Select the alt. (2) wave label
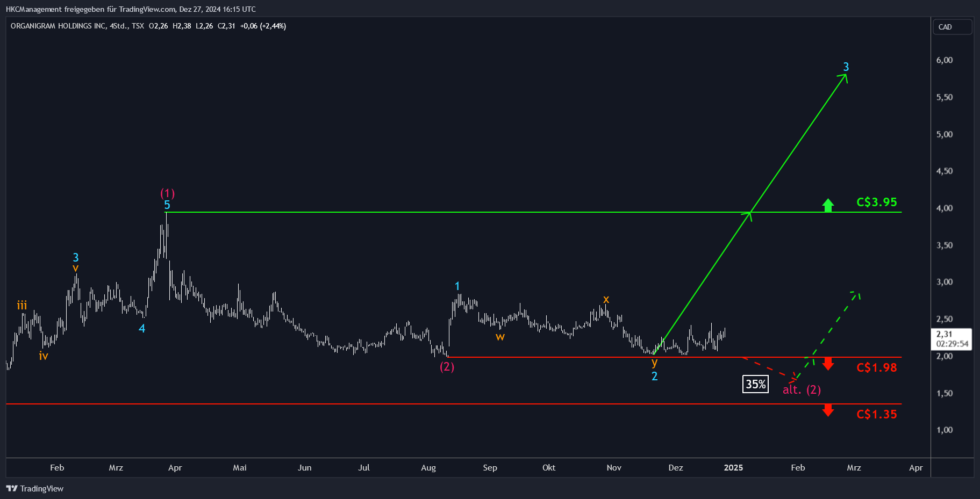Viewport: 980px width, 499px height. 802,389
